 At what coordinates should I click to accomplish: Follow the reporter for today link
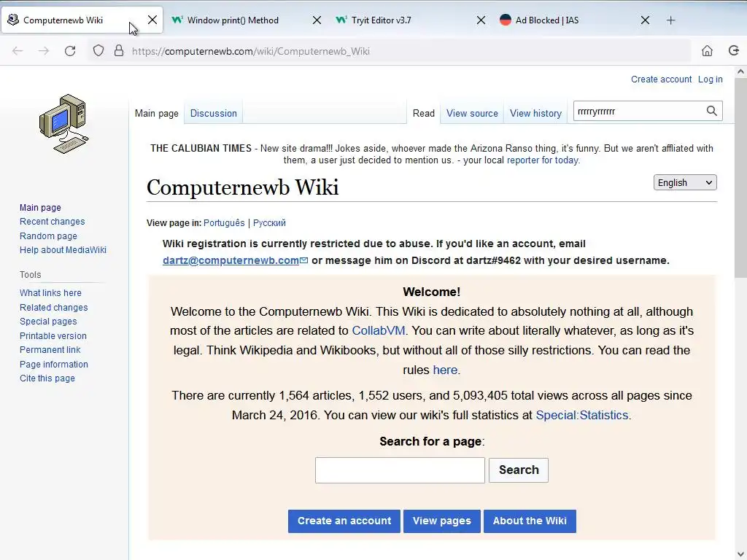pyautogui.click(x=542, y=160)
